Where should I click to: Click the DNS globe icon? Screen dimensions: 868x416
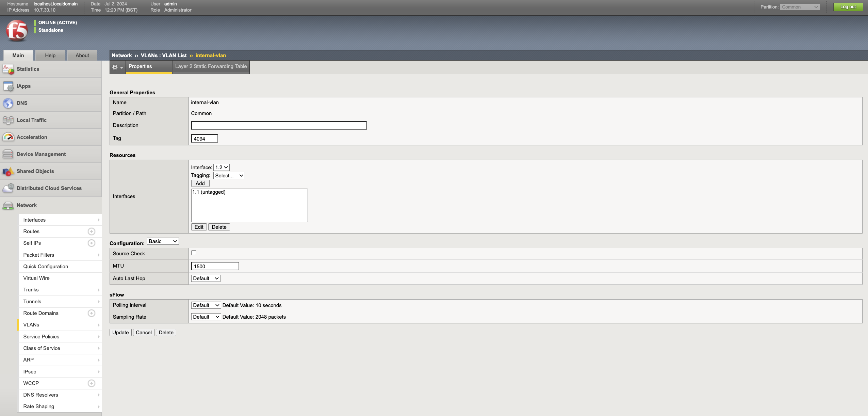[x=8, y=103]
